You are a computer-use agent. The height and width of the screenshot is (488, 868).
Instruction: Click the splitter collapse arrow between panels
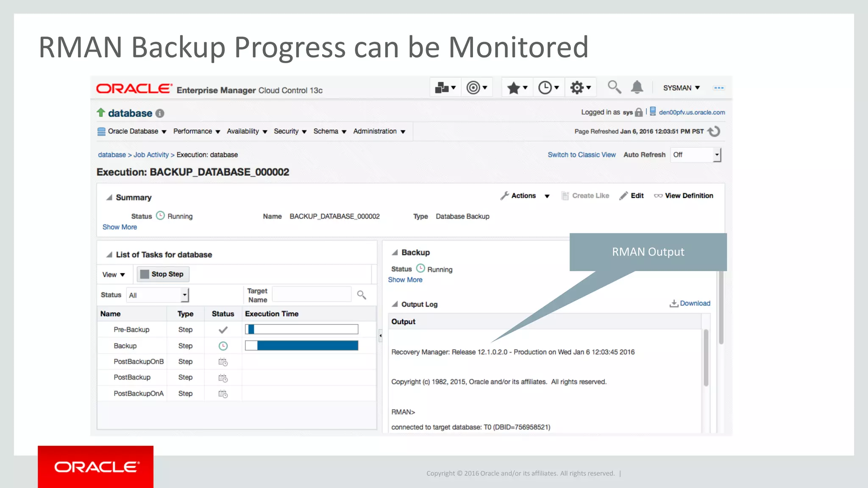click(380, 335)
